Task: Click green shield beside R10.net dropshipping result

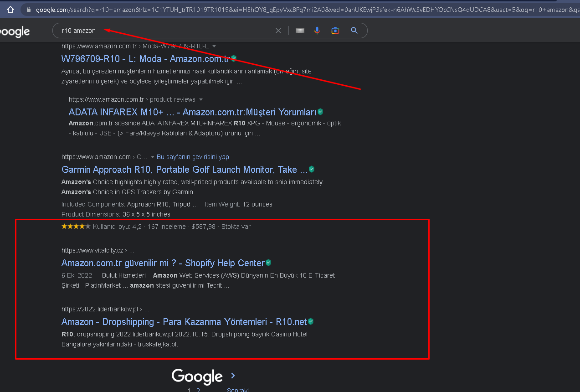Action: pos(311,321)
